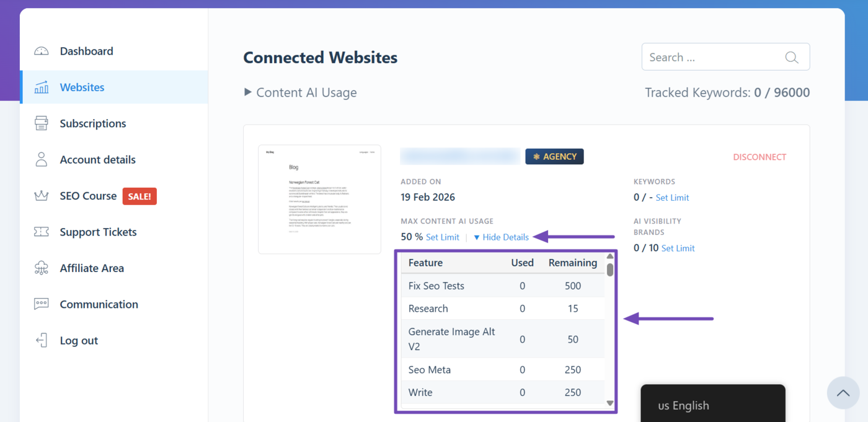Click the Log out door icon
The image size is (868, 422).
(x=42, y=340)
